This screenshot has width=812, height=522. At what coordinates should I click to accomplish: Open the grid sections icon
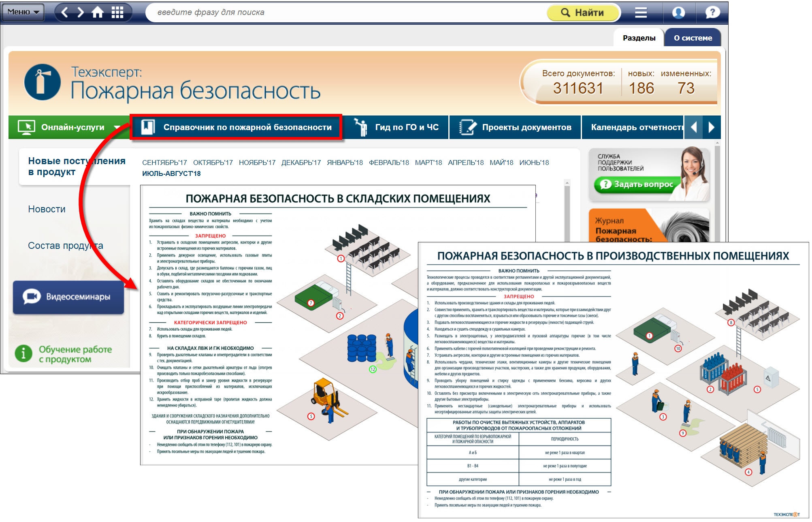point(117,13)
